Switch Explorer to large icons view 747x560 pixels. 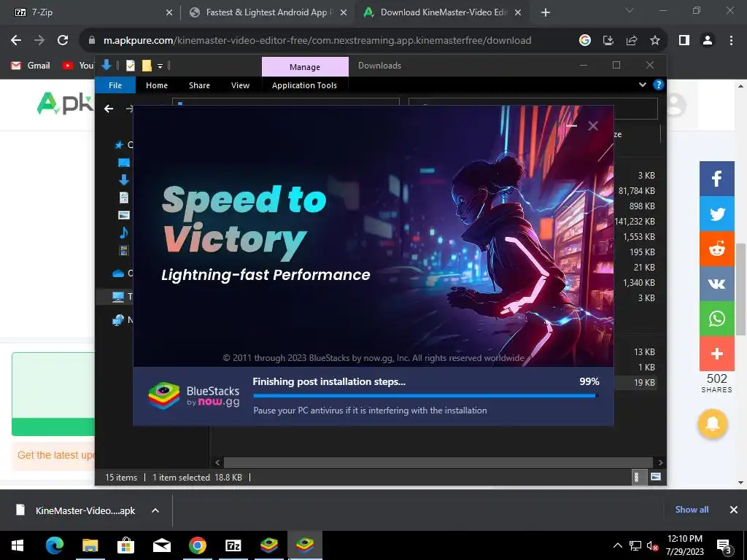point(656,477)
